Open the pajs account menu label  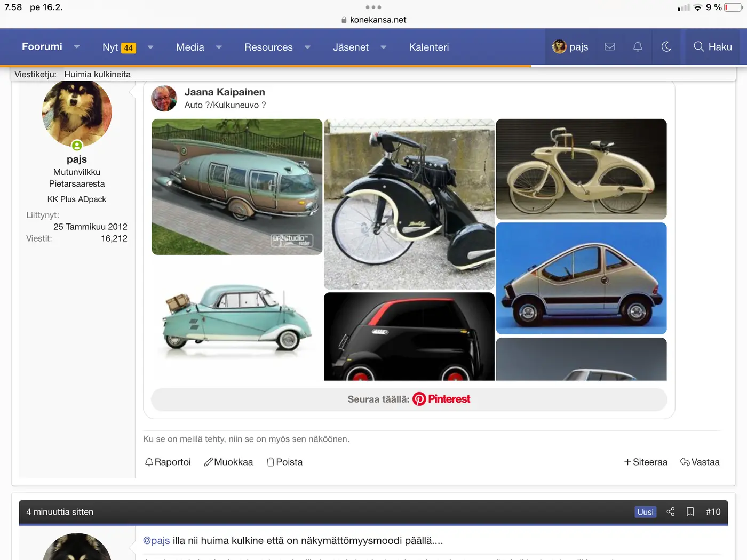pos(578,47)
